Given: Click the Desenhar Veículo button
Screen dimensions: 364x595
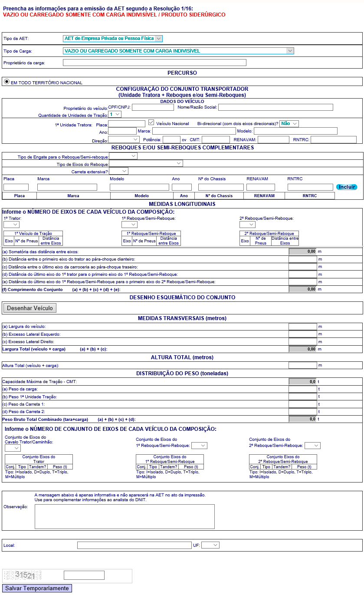Looking at the screenshot, I should click(30, 308).
